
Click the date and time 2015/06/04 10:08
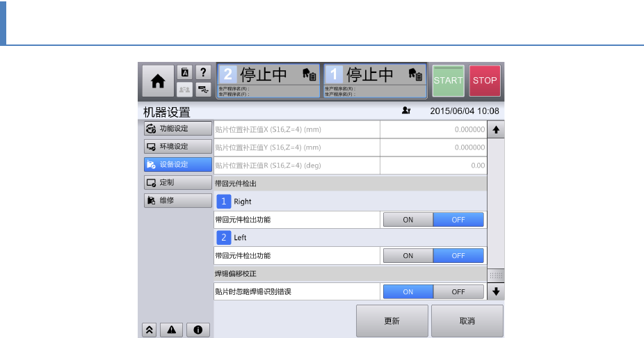465,111
